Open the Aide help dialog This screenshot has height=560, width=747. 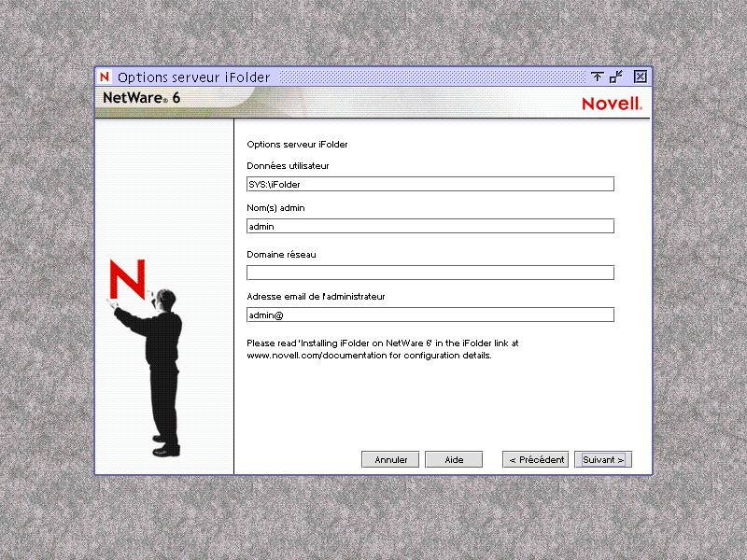[x=453, y=459]
